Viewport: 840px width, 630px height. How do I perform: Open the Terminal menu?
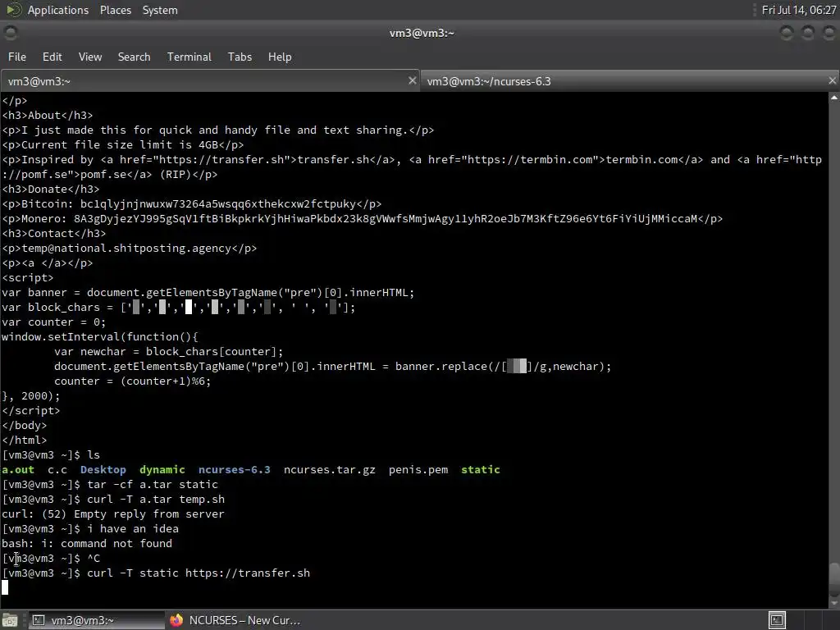click(x=189, y=57)
